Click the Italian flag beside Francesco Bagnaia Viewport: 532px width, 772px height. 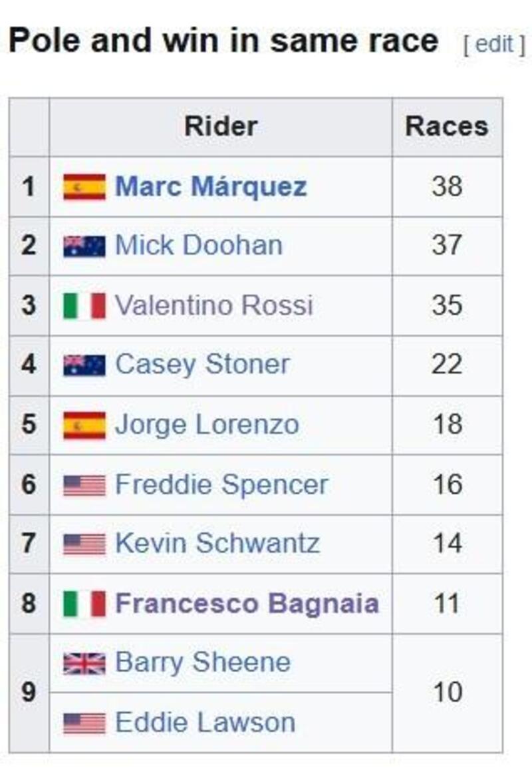coord(84,604)
